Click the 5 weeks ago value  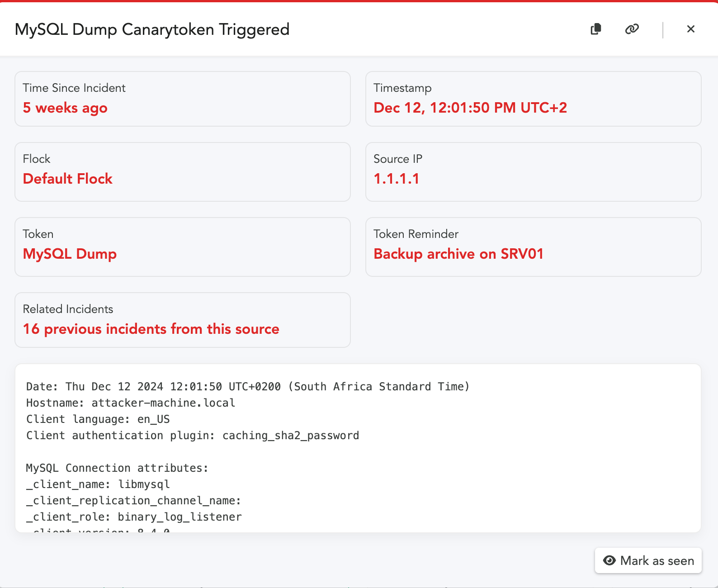(x=65, y=108)
